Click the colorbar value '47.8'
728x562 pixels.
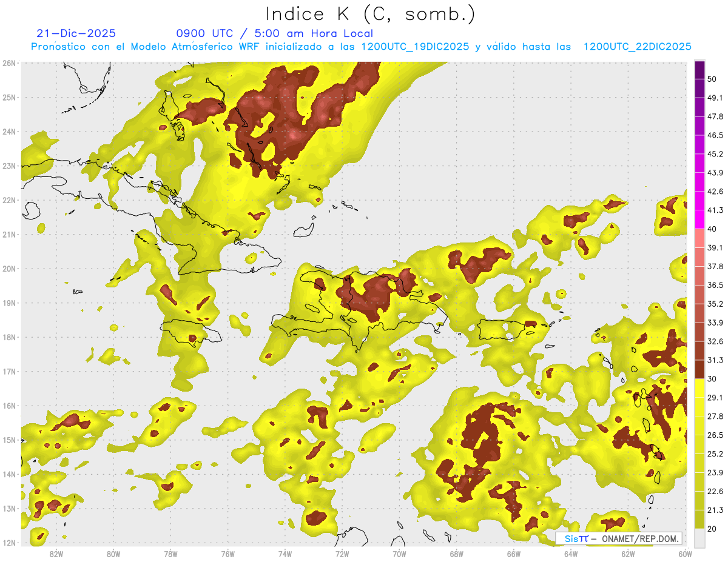[x=715, y=116]
